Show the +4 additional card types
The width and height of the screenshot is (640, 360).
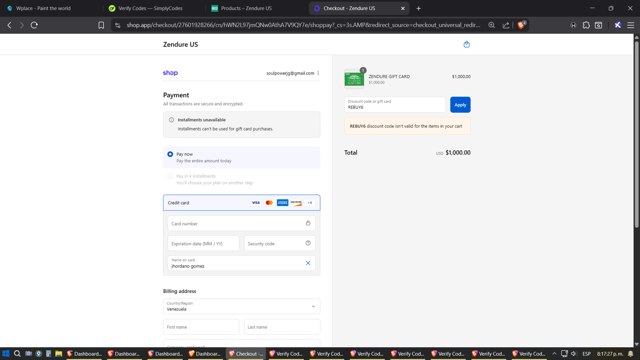tap(310, 202)
